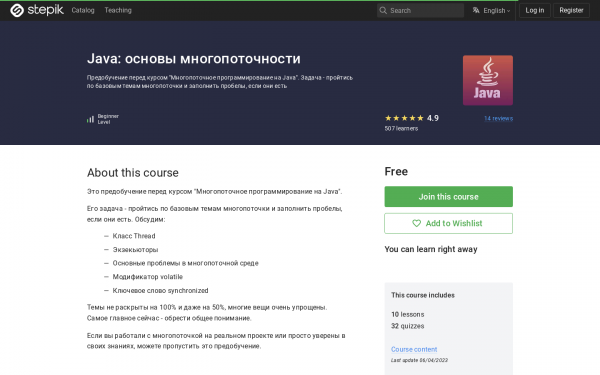The height and width of the screenshot is (375, 600).
Task: Click the 'Экзекьюторы' list item
Action: click(135, 250)
